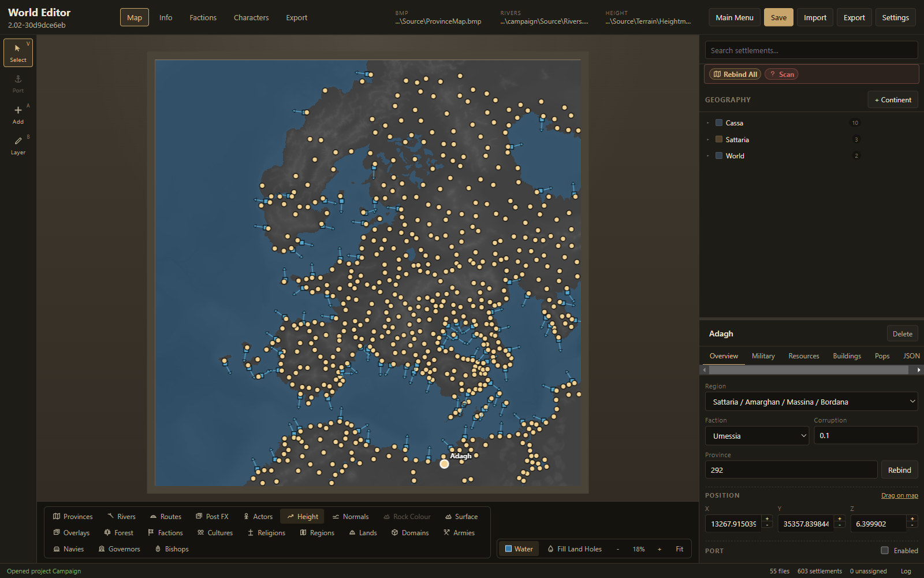Zoom in with the plus button
The height and width of the screenshot is (578, 924).
660,549
